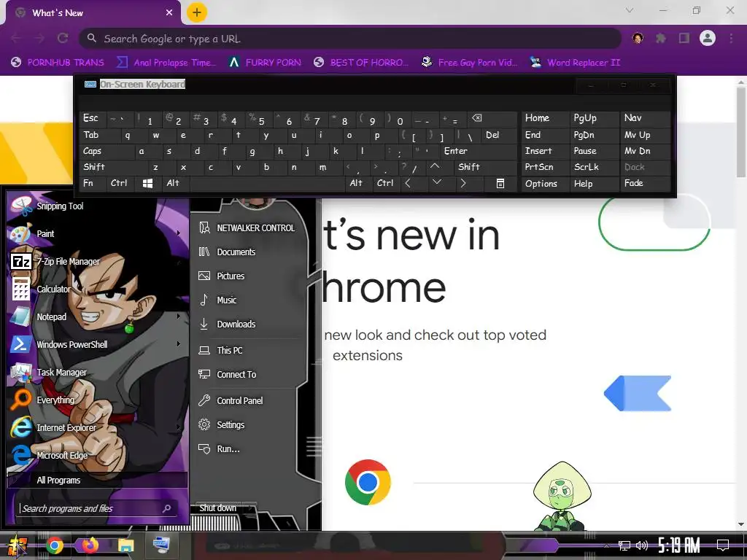Open Task Manager from Start menu
This screenshot has height=560, width=747.
(97, 373)
